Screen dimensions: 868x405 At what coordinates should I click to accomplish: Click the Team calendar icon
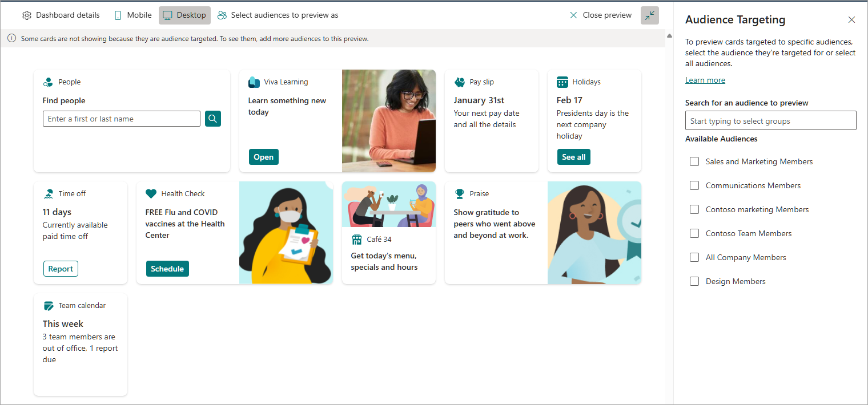tap(49, 306)
